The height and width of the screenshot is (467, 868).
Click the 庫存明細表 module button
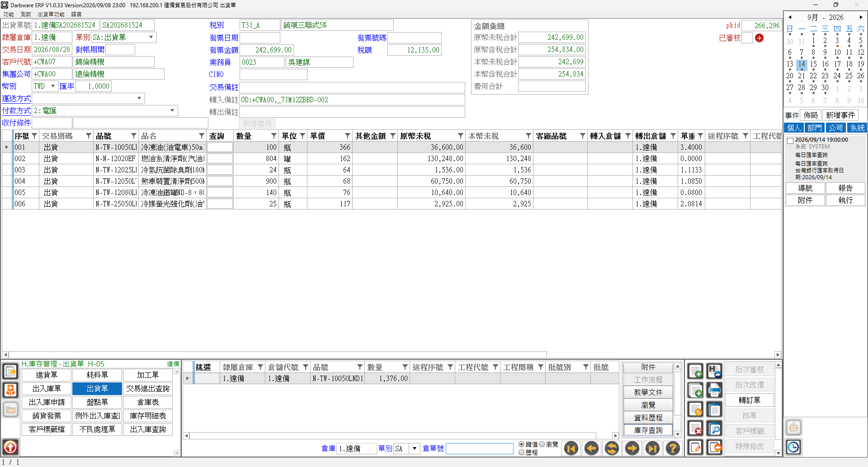tap(148, 416)
